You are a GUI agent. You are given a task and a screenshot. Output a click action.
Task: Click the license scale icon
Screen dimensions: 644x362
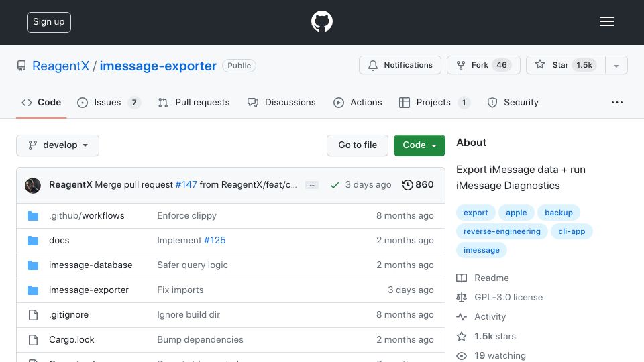pos(462,297)
